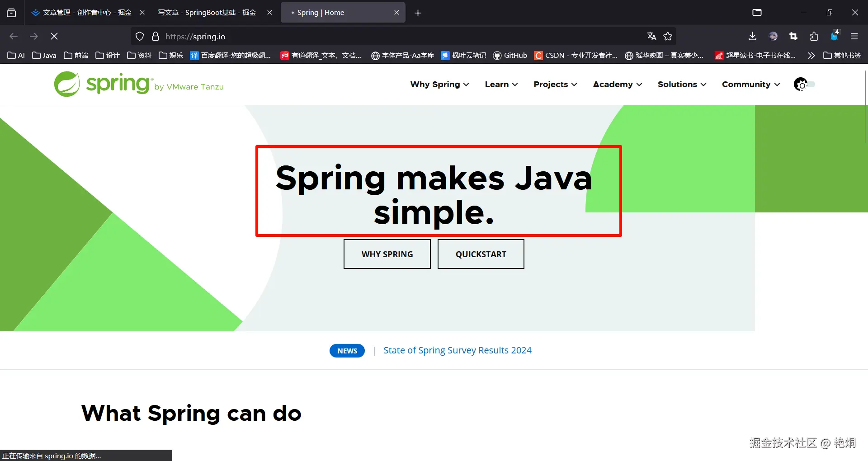Expand the Solutions menu
868x461 pixels.
click(682, 85)
